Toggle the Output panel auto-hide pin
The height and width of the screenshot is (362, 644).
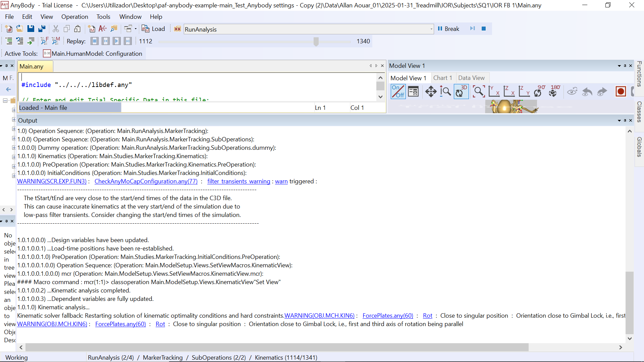pos(625,121)
